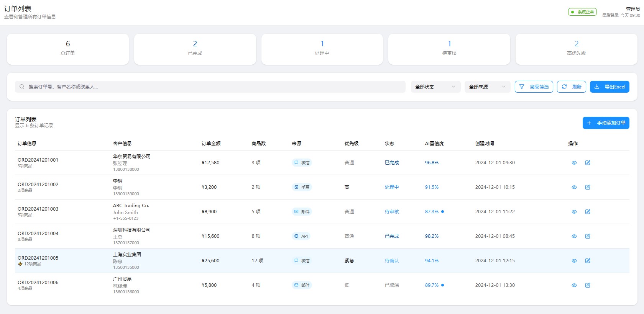Click the 导出Excel button
The image size is (644, 314).
click(609, 87)
